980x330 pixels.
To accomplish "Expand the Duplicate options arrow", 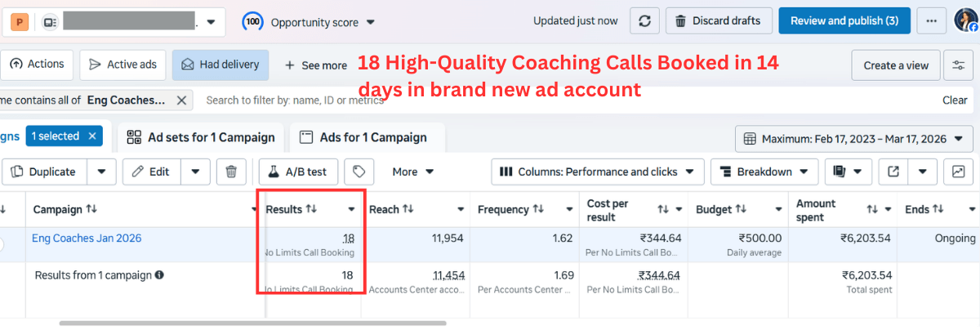I will 101,172.
